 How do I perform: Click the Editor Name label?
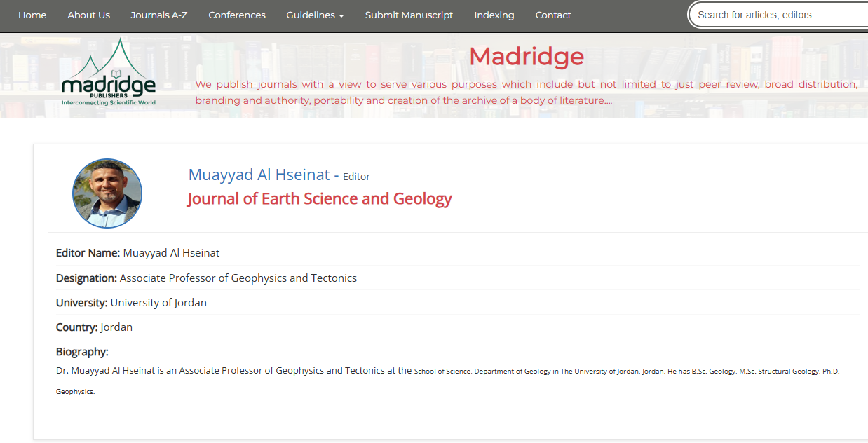88,253
